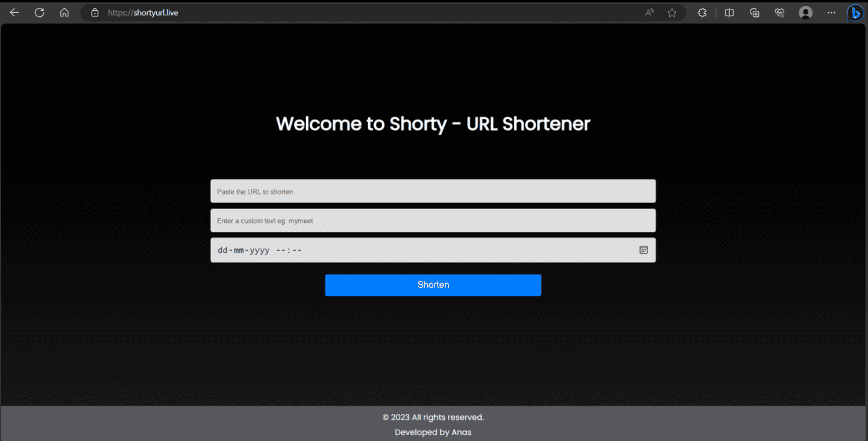Click the custom text 'mymeet' input

click(433, 220)
